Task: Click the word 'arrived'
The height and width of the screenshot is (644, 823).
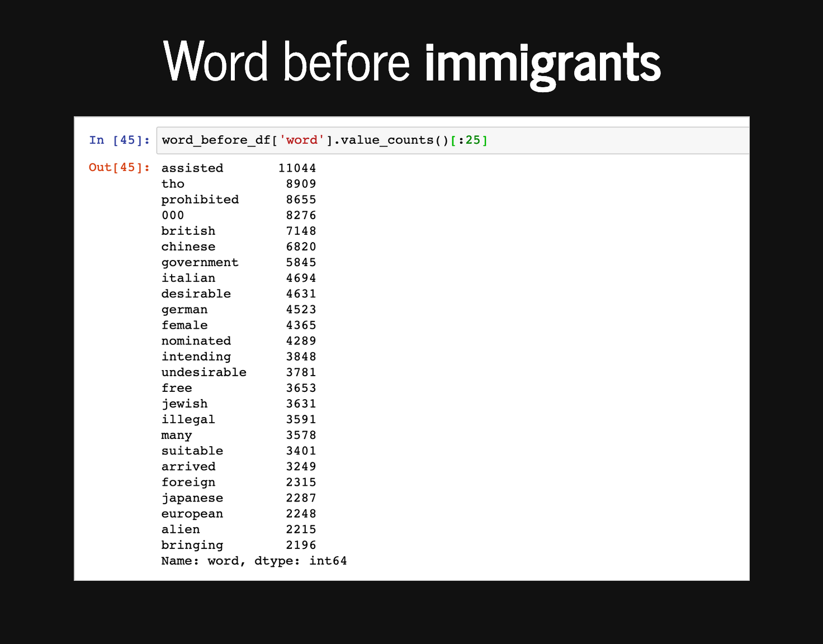Action: (188, 466)
